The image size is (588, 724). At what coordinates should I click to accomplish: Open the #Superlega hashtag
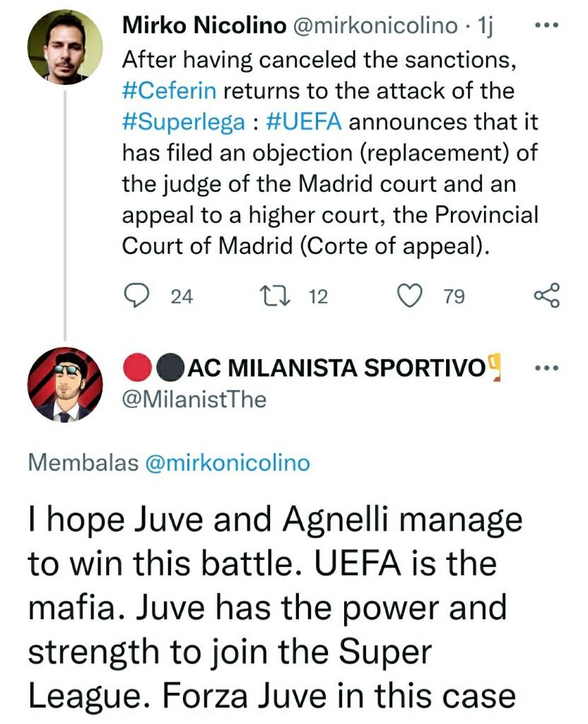(181, 122)
